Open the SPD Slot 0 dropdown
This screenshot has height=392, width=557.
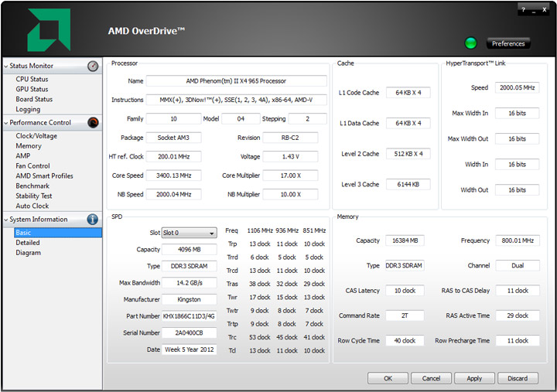point(190,233)
